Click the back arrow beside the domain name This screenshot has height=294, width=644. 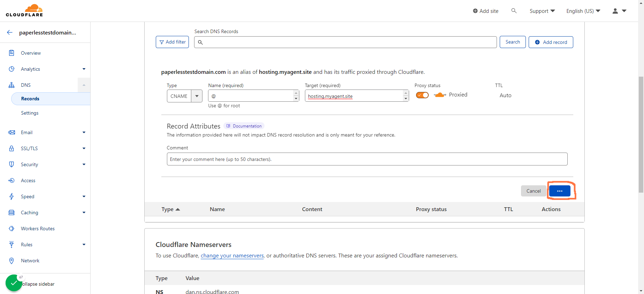(10, 32)
